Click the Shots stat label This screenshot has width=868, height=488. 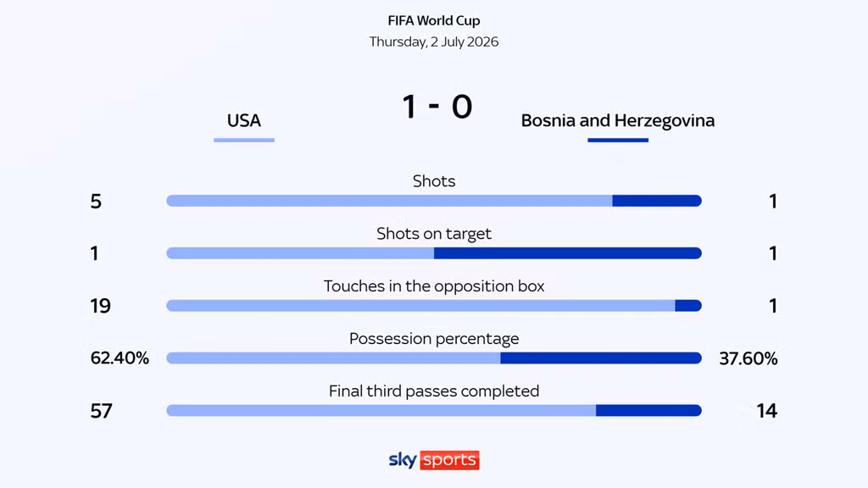coord(434,181)
